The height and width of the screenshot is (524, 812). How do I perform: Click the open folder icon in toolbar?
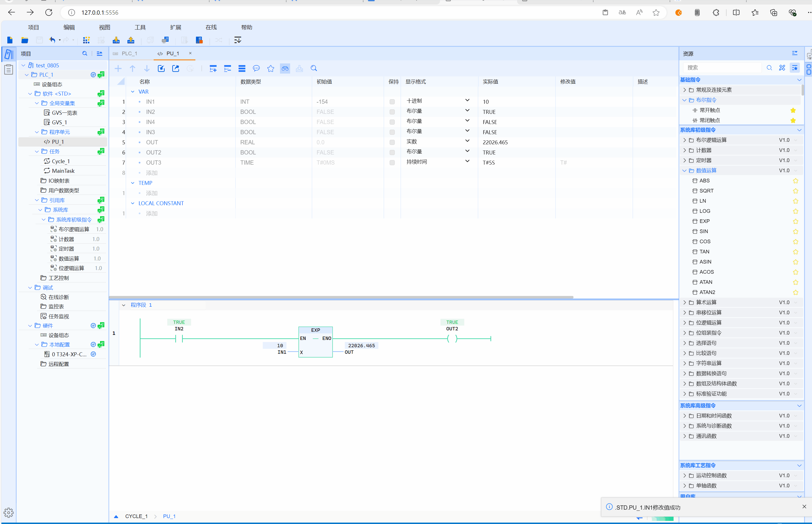click(25, 40)
